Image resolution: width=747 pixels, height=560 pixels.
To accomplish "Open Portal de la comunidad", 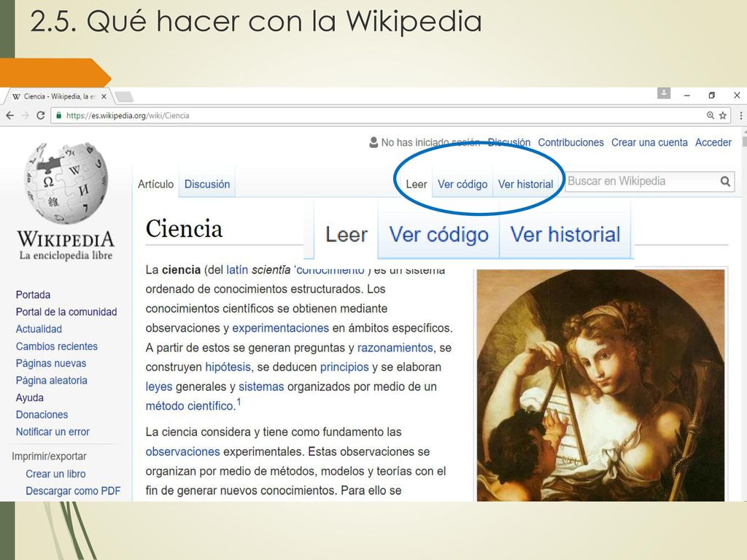I will [x=66, y=312].
